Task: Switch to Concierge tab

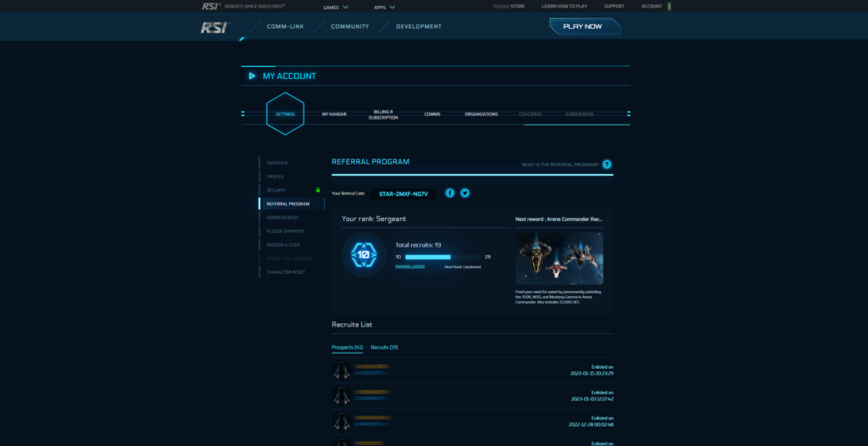Action: (x=531, y=114)
